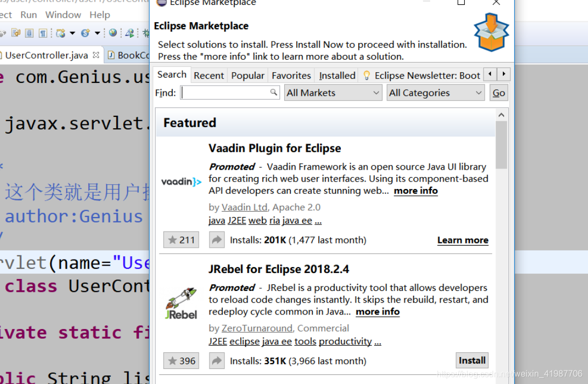Switch to the Favorites tab
This screenshot has height=384, width=588.
(x=291, y=75)
